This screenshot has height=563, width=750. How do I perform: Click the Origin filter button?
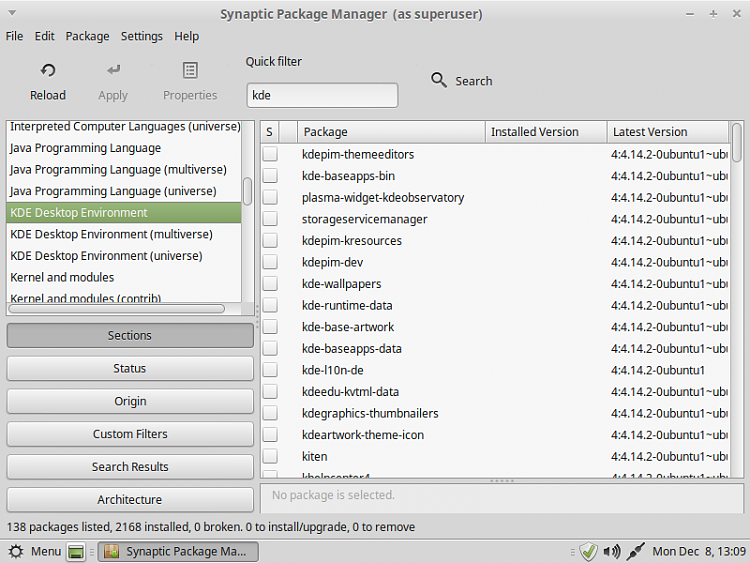pyautogui.click(x=130, y=401)
